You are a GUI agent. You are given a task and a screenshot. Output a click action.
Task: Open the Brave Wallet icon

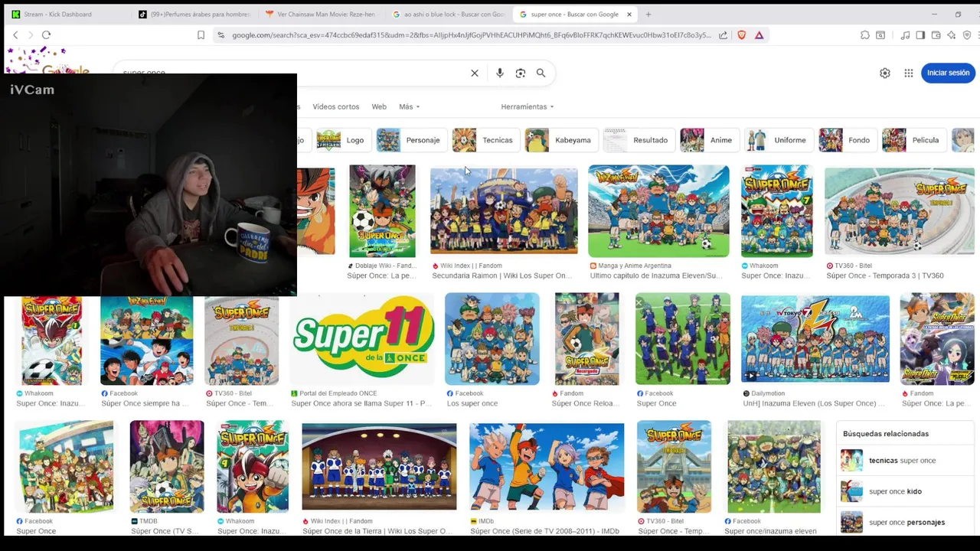point(936,35)
